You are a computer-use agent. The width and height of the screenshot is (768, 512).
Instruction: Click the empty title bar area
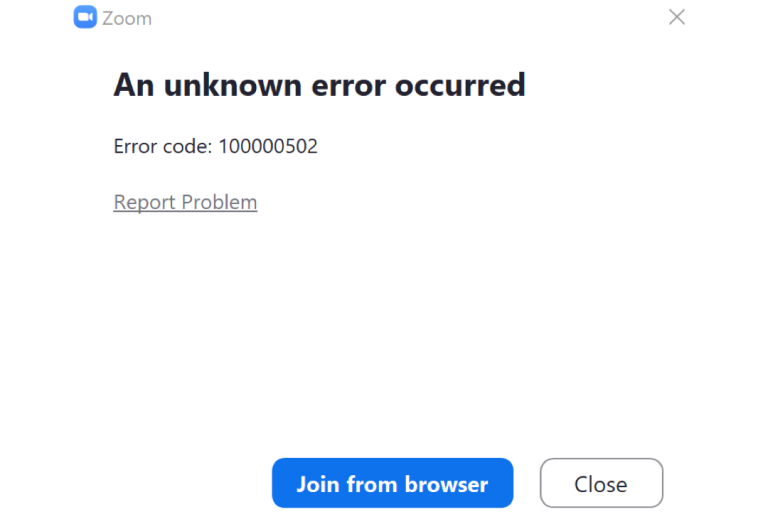(x=400, y=18)
